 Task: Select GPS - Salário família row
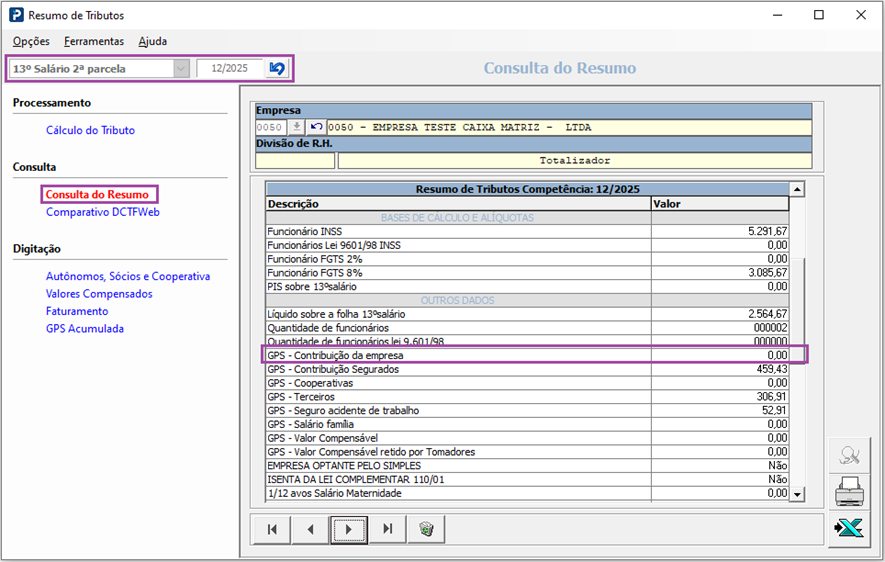pyautogui.click(x=527, y=424)
